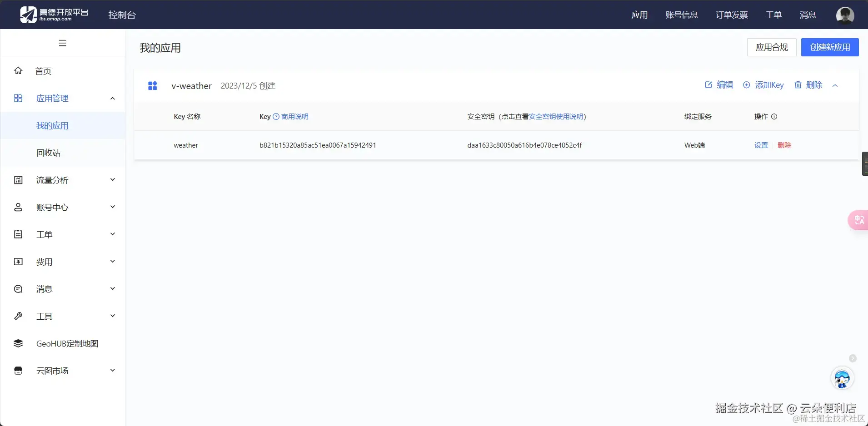Viewport: 868px width, 426px height.
Task: Click the small arrow above the robot assistant
Action: point(853,358)
